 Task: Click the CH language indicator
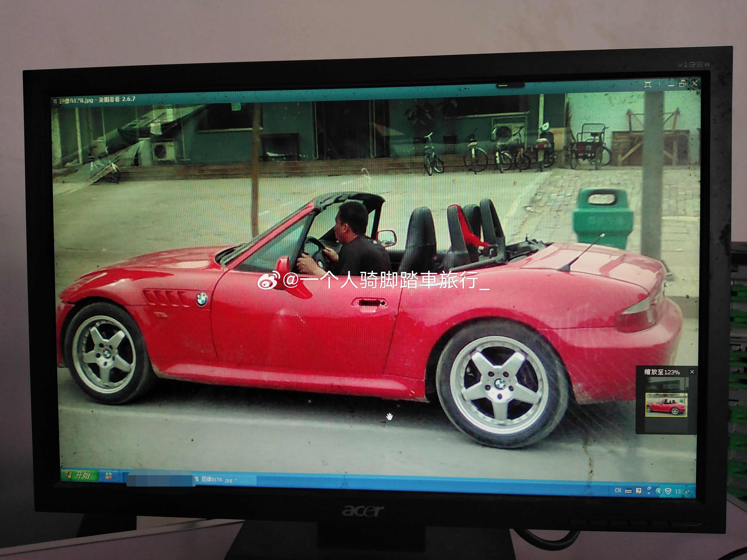click(618, 491)
